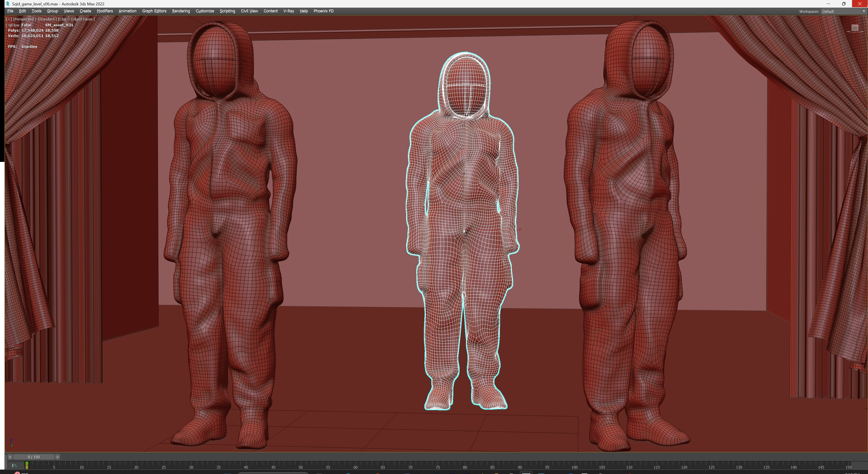Open the Rendering menu

[x=181, y=11]
